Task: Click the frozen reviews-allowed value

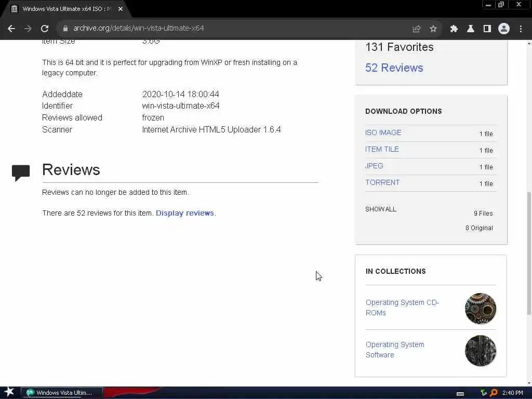Action: pos(153,118)
